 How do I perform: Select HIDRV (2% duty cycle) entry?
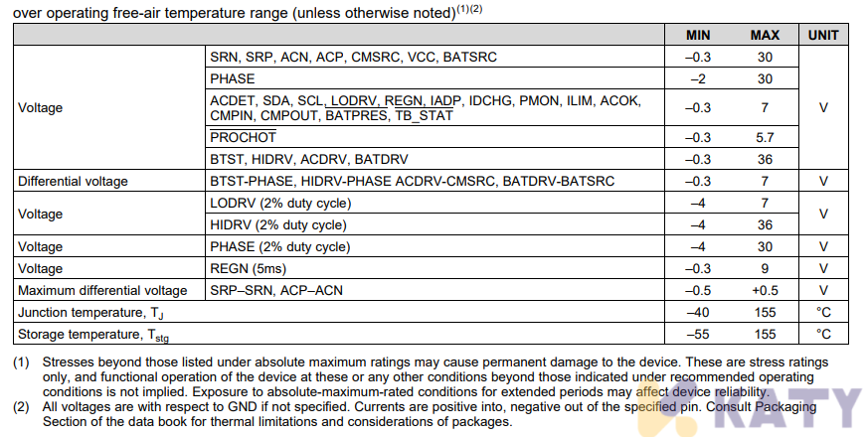(278, 225)
